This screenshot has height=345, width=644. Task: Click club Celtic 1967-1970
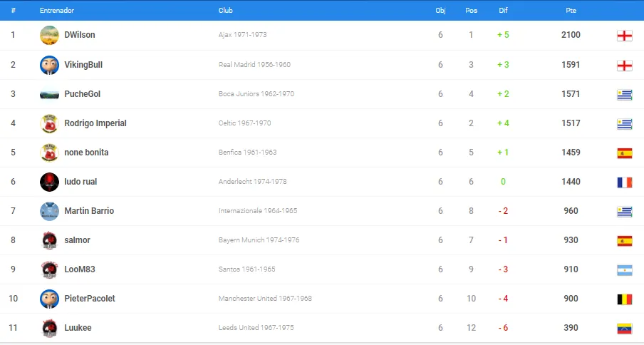point(244,123)
